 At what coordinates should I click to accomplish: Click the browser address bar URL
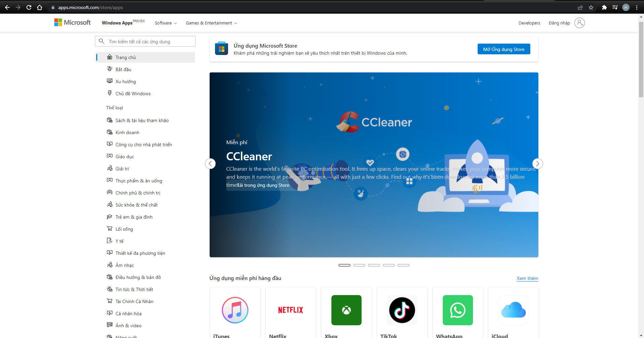tap(91, 7)
